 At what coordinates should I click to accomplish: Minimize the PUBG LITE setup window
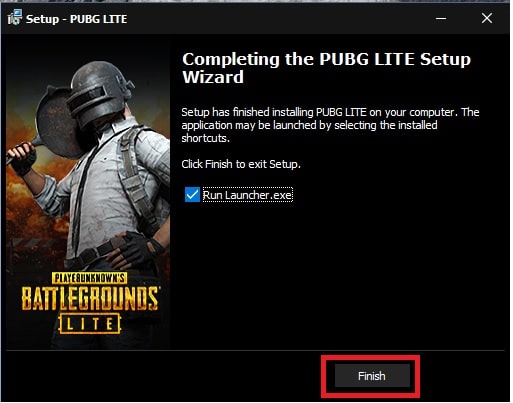pos(443,19)
